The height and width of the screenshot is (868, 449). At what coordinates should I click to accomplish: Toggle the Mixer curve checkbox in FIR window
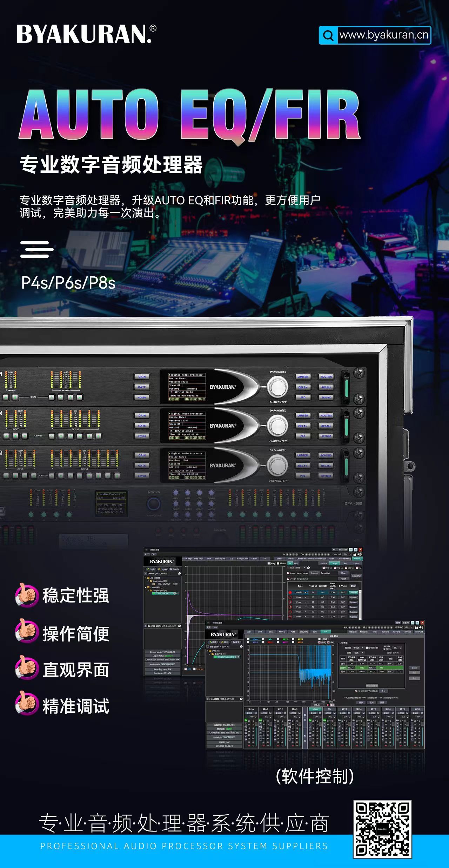248,639
